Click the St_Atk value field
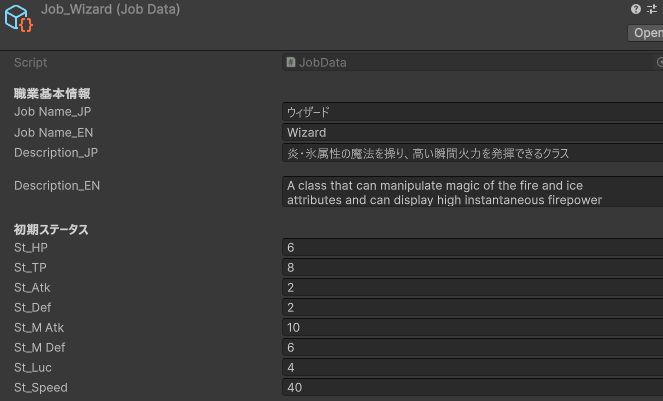 point(472,287)
